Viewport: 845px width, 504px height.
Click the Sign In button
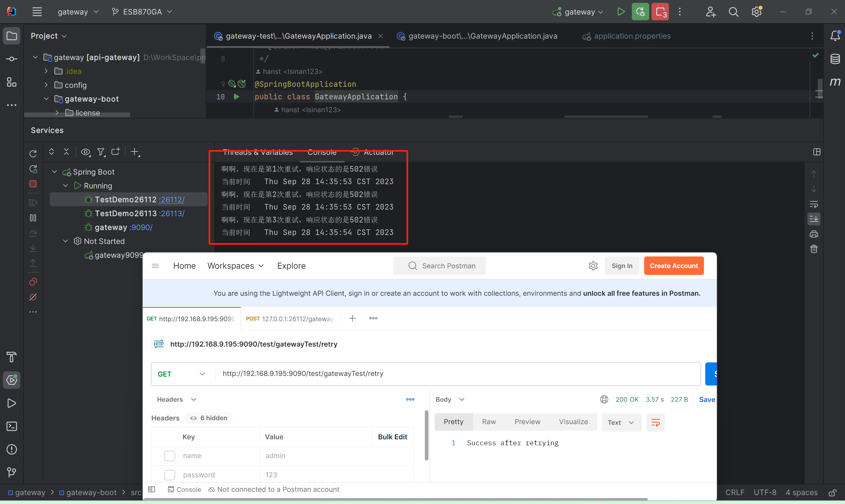point(622,266)
